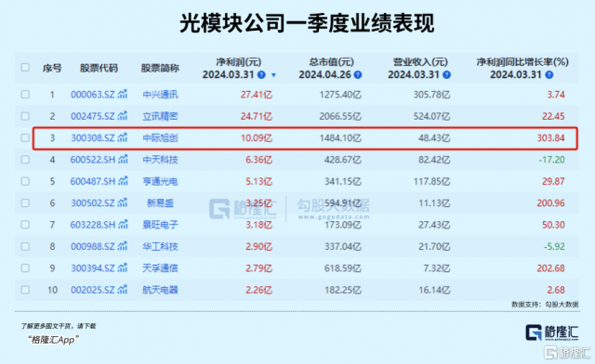This screenshot has height=364, width=595.
Task: Open chart icon next to 000063.SZ
Action: click(x=122, y=94)
